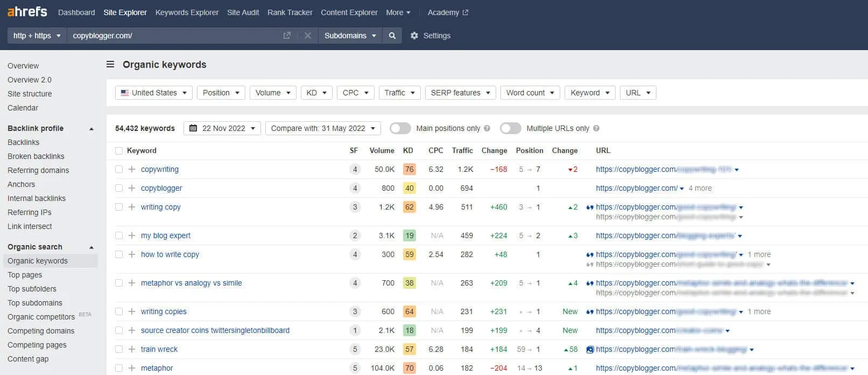Check the my blog expert row checkbox
The height and width of the screenshot is (375, 868).
[x=119, y=235]
